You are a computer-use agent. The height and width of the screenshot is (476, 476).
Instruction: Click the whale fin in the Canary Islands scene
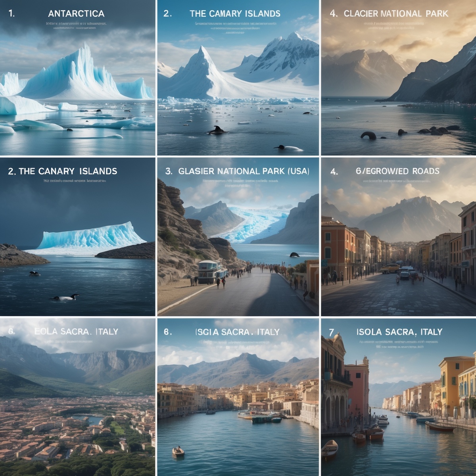pos(217,130)
